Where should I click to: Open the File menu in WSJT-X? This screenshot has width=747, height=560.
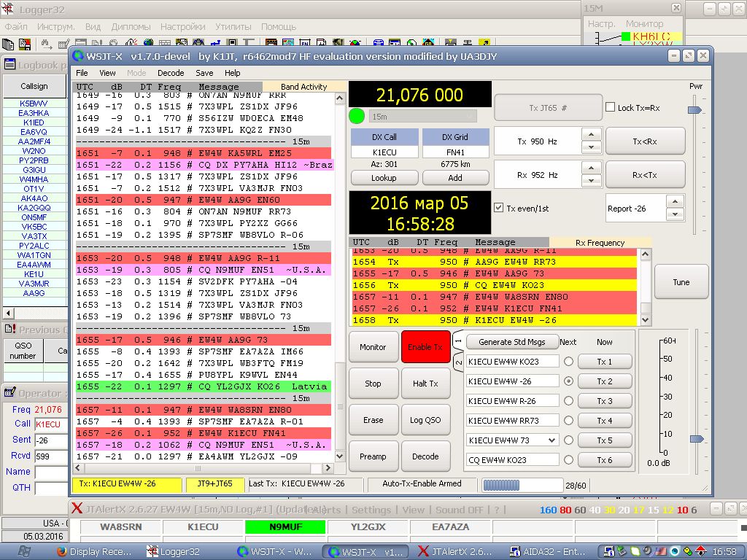(x=82, y=73)
